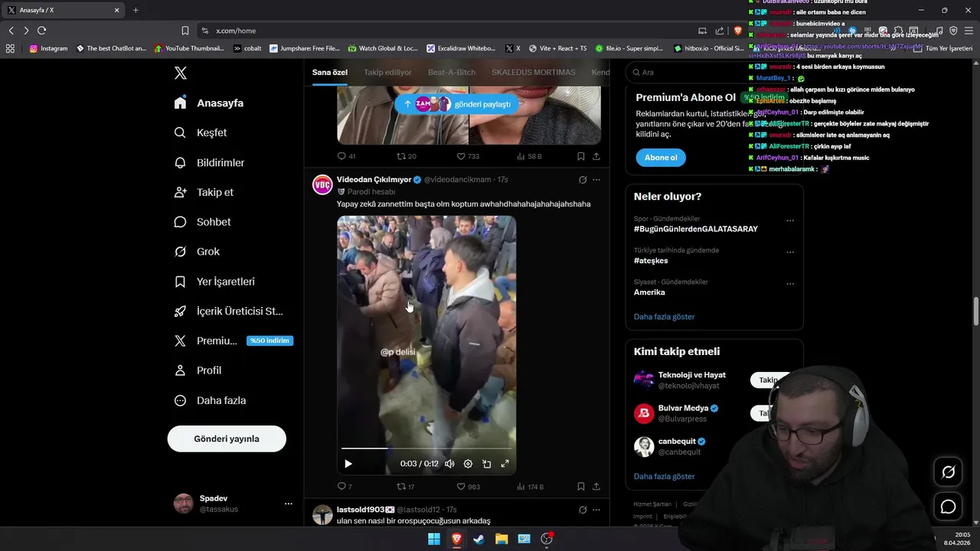Reply to the post with 41 comments
The height and width of the screenshot is (551, 980).
[346, 156]
